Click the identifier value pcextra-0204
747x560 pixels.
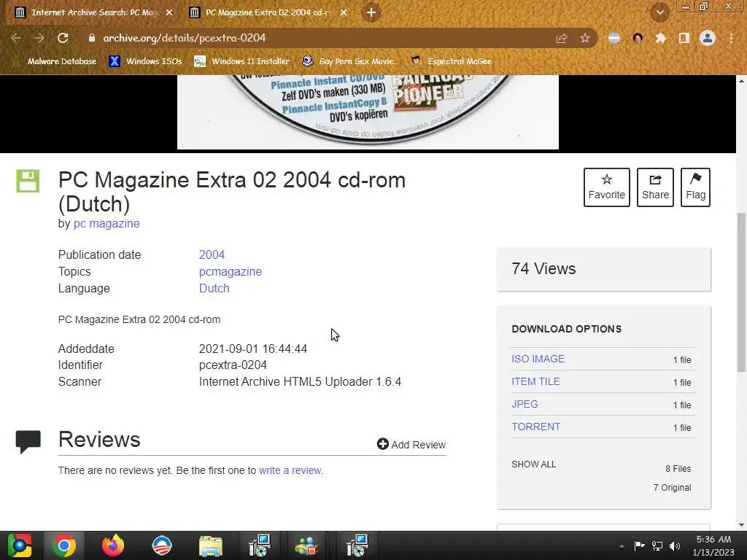[x=233, y=365]
